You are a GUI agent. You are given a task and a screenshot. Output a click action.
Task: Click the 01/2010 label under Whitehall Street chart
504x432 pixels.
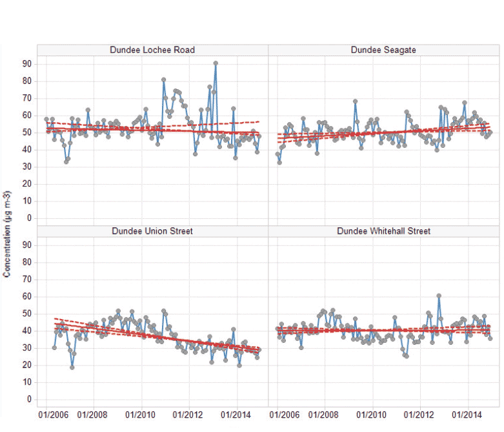pyautogui.click(x=371, y=415)
